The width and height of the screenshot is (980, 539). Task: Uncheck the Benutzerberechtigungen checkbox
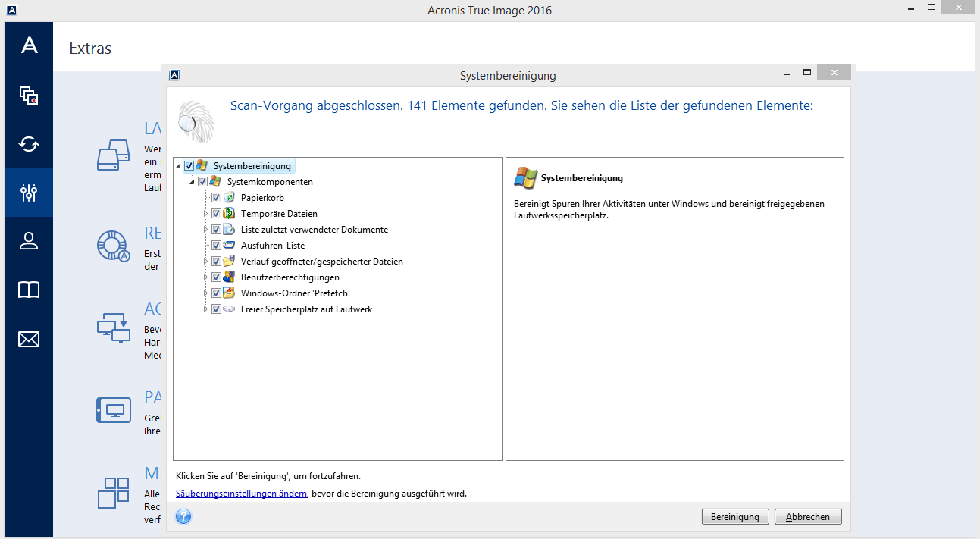[x=216, y=277]
